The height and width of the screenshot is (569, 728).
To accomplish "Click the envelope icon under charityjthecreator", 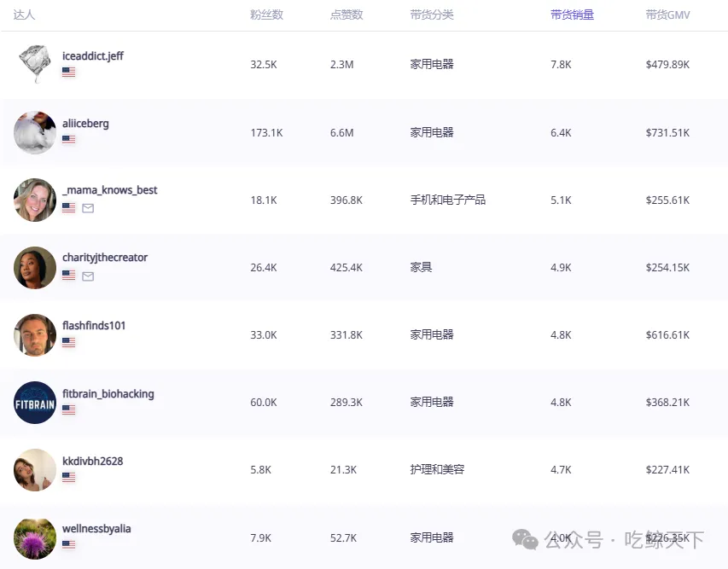I will coord(88,276).
